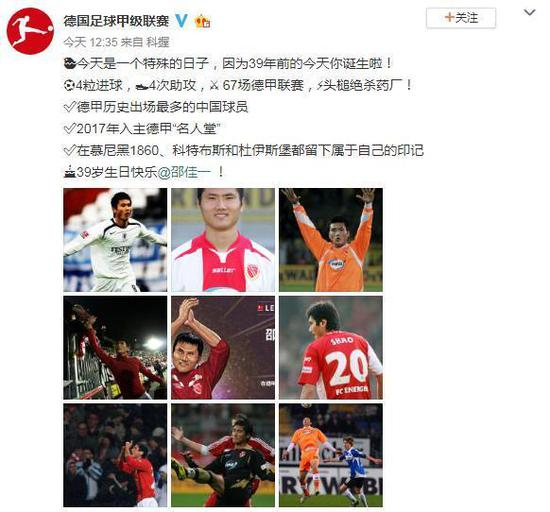Open photo of player greeting fans at fence
Viewport: 550px width, 512px height.
[x=115, y=348]
